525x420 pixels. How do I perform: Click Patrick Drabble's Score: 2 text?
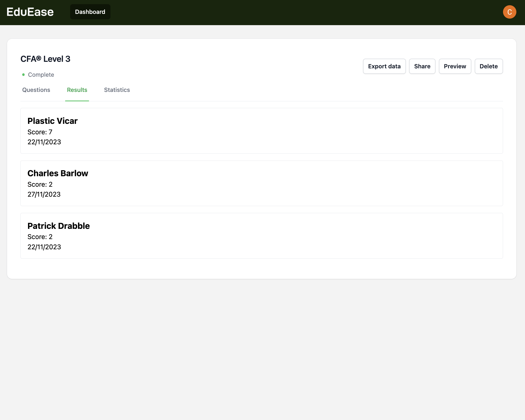point(40,237)
